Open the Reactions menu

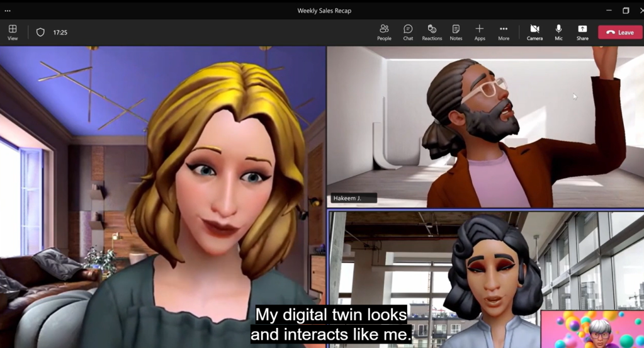point(432,32)
